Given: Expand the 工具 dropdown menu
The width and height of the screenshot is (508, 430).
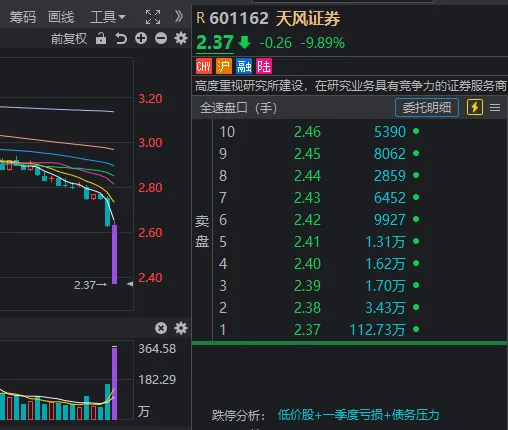Looking at the screenshot, I should 108,17.
